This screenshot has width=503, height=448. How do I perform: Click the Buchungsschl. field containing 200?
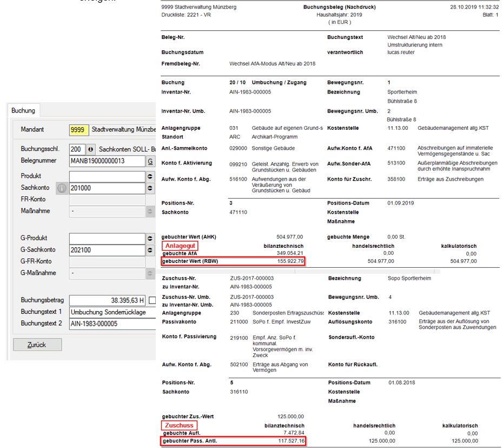coord(77,149)
